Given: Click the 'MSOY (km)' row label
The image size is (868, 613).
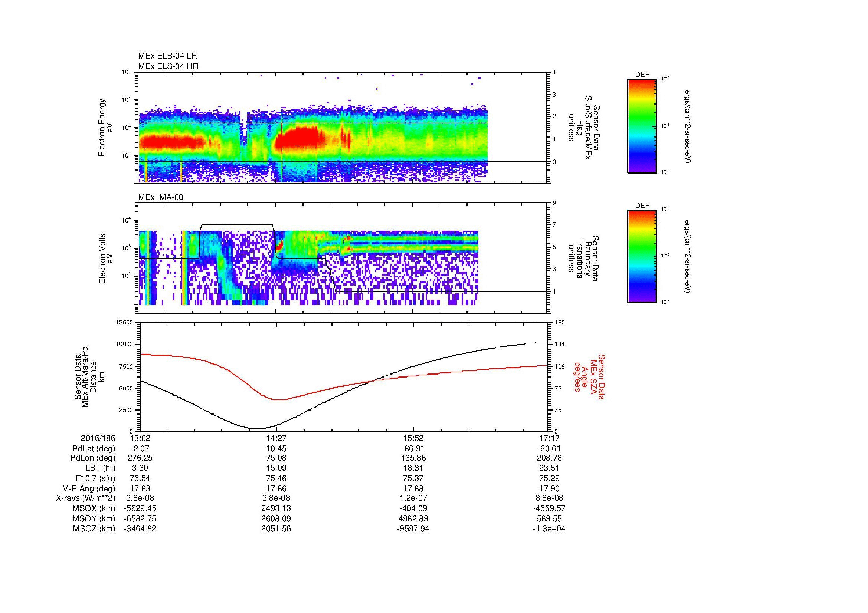Looking at the screenshot, I should pos(94,518).
